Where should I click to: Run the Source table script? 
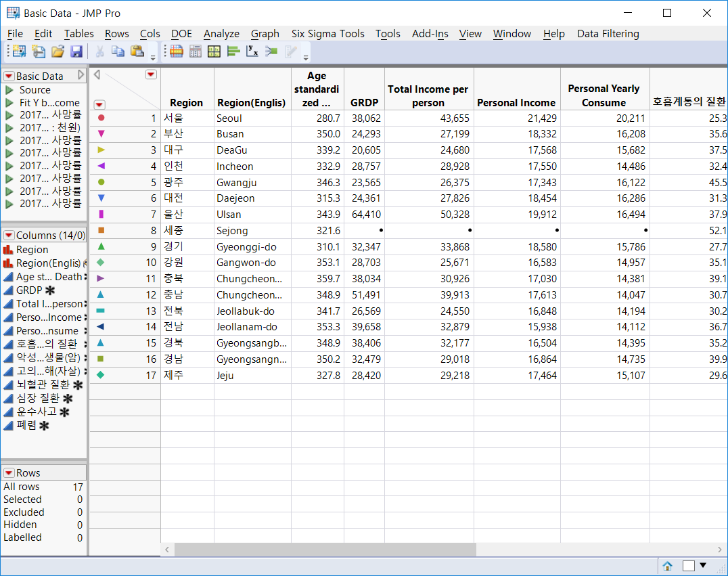pyautogui.click(x=9, y=90)
